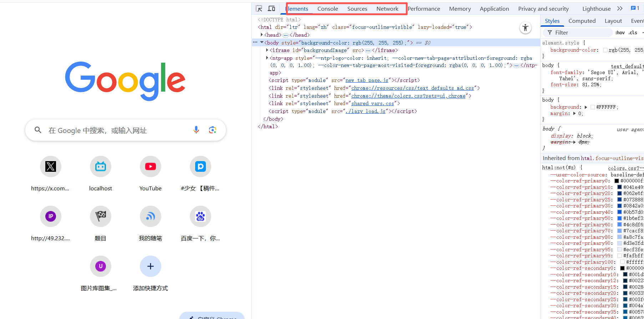Expand the background shorthand property
This screenshot has width=644, height=319.
click(x=586, y=107)
